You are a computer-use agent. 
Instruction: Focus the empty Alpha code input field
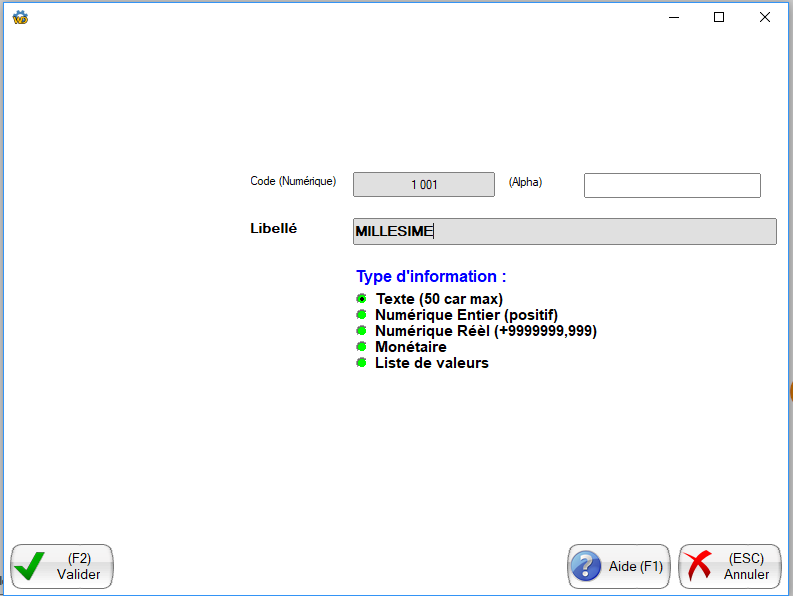(672, 186)
